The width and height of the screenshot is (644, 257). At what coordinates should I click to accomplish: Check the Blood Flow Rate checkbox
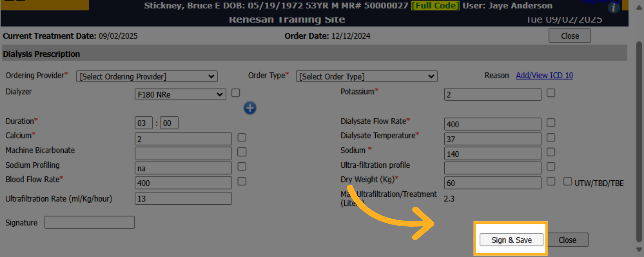click(x=242, y=181)
